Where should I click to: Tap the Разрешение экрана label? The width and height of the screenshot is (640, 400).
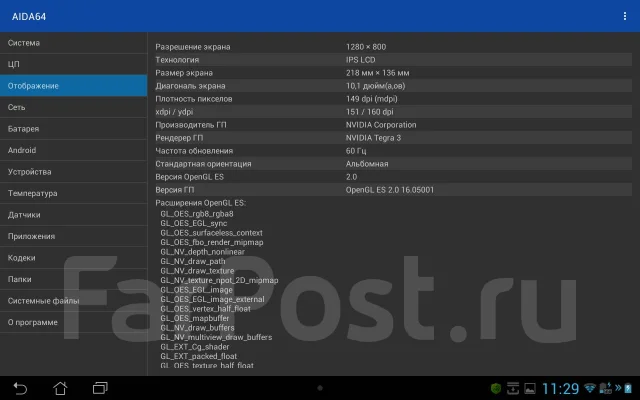pos(193,47)
